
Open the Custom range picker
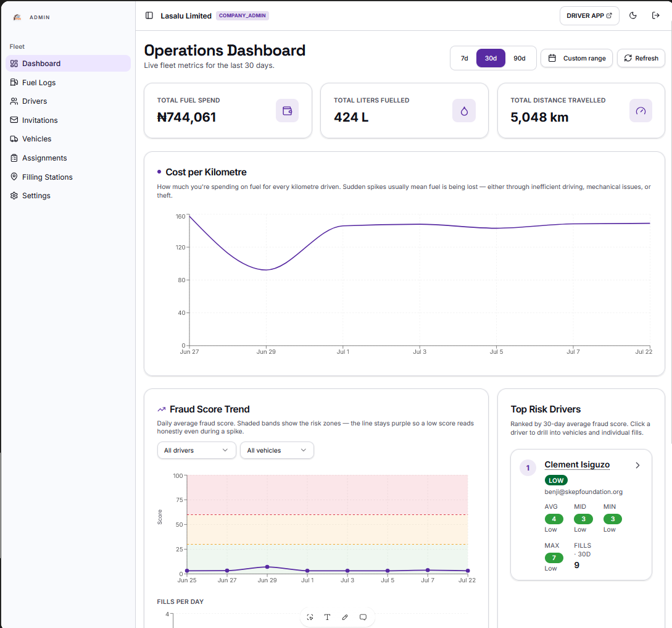pos(577,58)
